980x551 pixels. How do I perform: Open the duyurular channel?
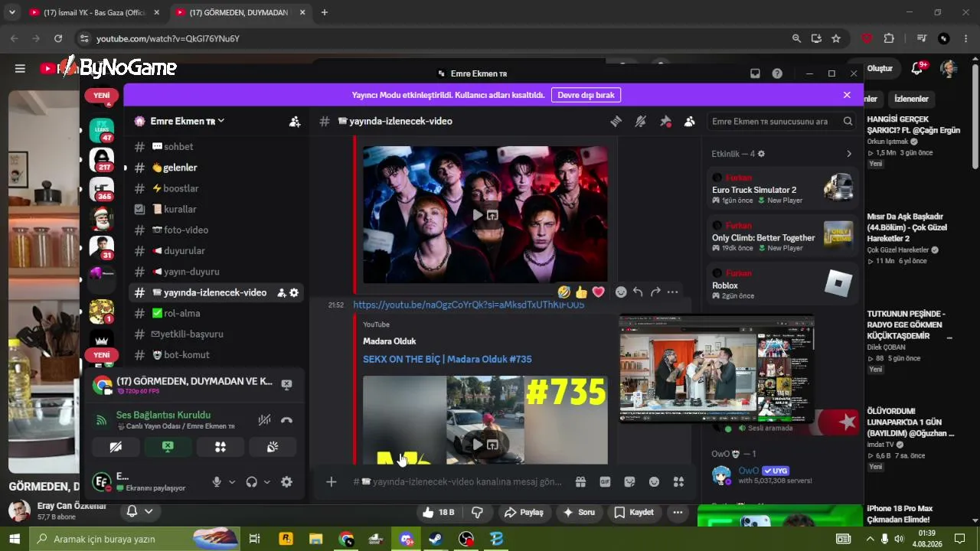click(216, 250)
